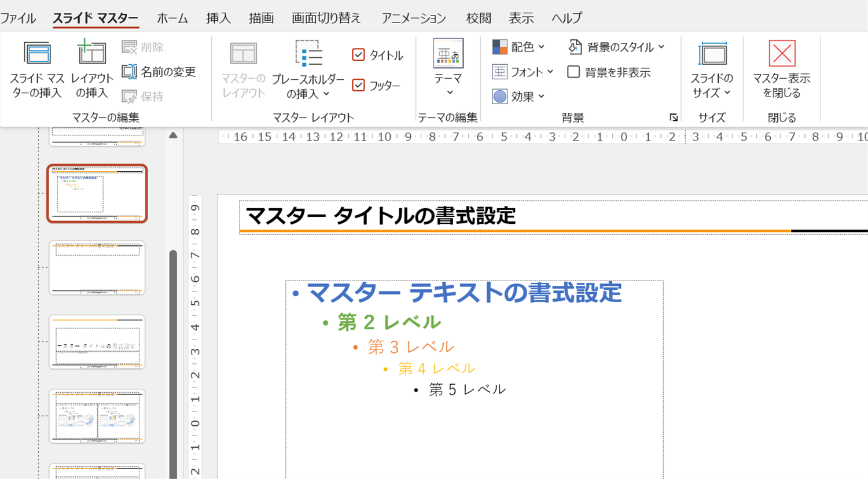
Task: Open the Slide Size (スライドのサイズ) menu
Action: pos(712,69)
